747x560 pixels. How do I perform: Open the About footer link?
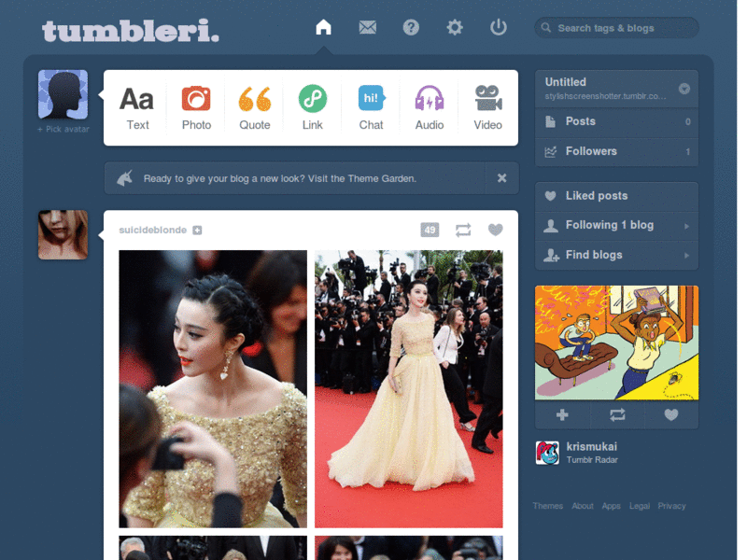[x=582, y=506]
